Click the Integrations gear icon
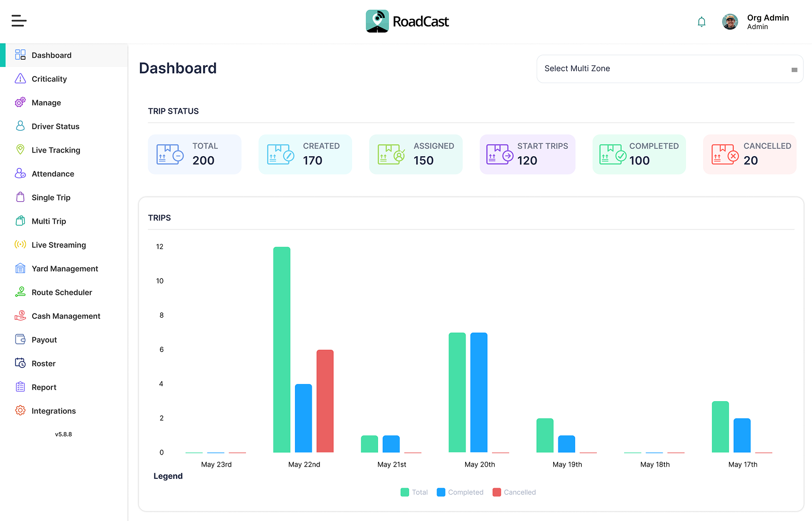 coord(20,410)
